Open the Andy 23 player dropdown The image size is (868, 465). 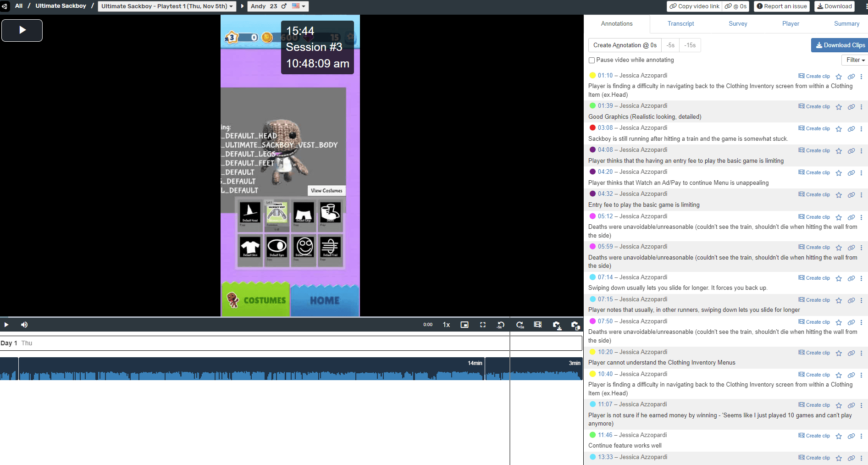[278, 6]
